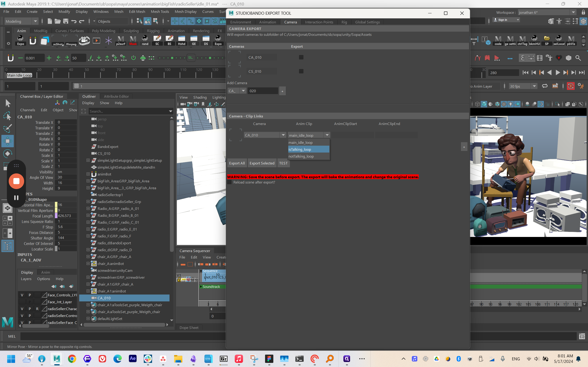Viewport: 588px width, 367px height.
Task: Select the Move tool in toolbox
Action: pos(8,141)
